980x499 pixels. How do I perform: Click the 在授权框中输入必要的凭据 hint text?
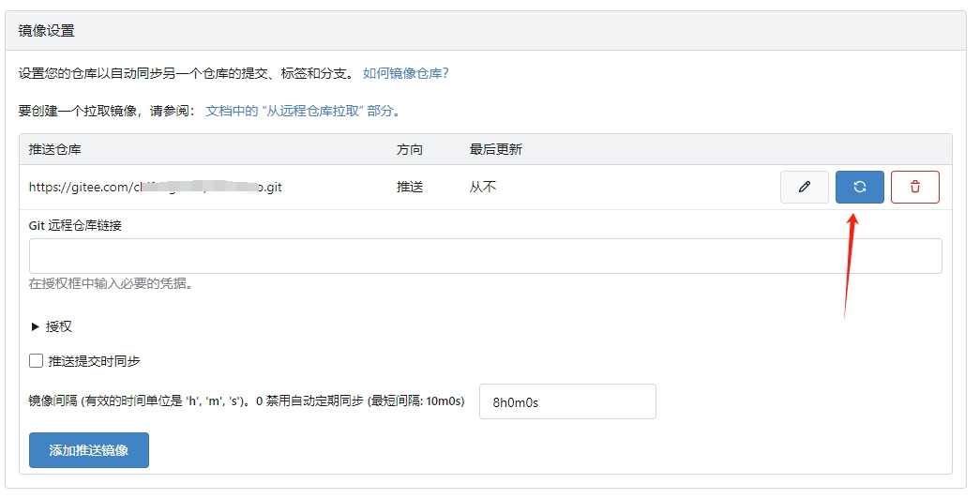click(111, 283)
